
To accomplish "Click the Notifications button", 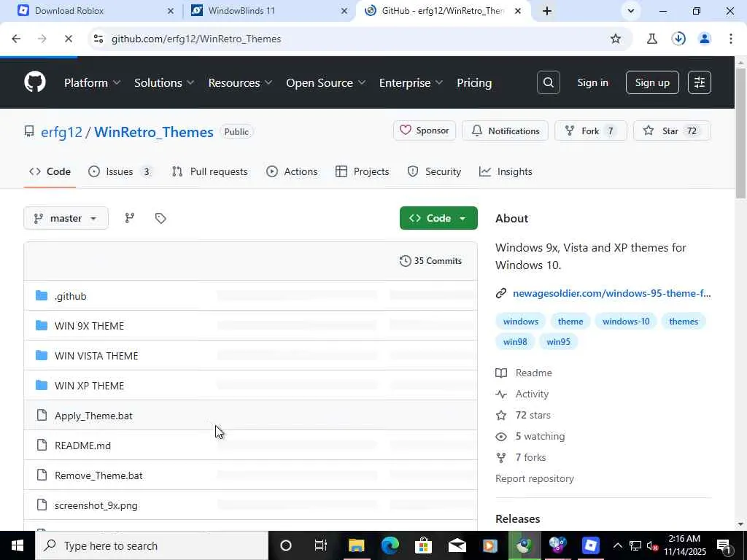I will (x=505, y=131).
